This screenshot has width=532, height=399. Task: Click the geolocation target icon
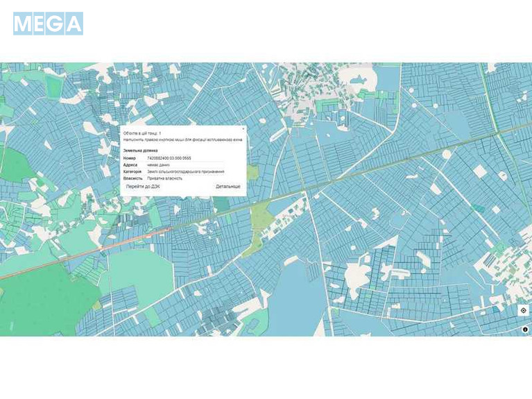(523, 310)
